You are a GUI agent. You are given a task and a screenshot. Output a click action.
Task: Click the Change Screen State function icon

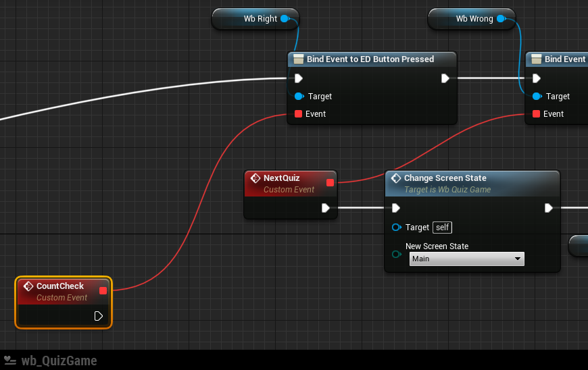(396, 178)
